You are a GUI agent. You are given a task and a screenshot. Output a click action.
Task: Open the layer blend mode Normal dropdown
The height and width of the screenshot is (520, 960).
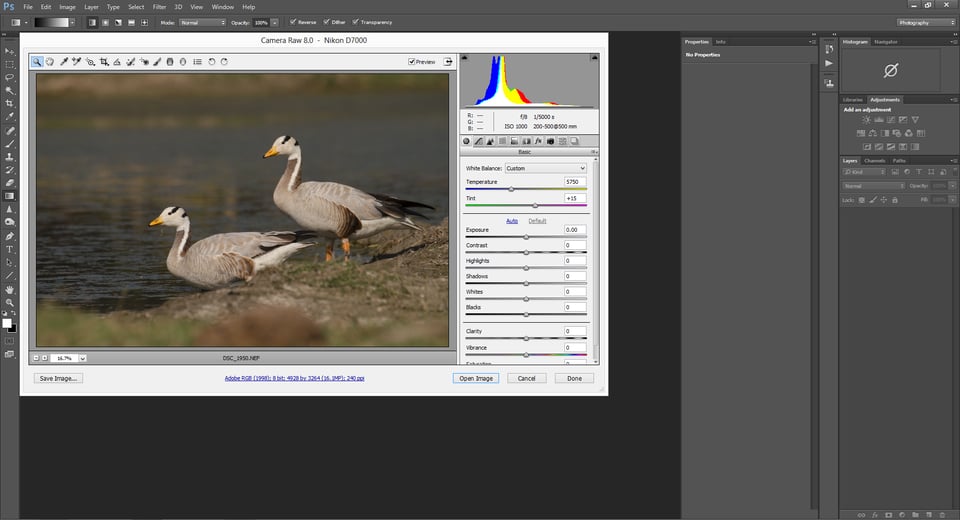(x=874, y=186)
